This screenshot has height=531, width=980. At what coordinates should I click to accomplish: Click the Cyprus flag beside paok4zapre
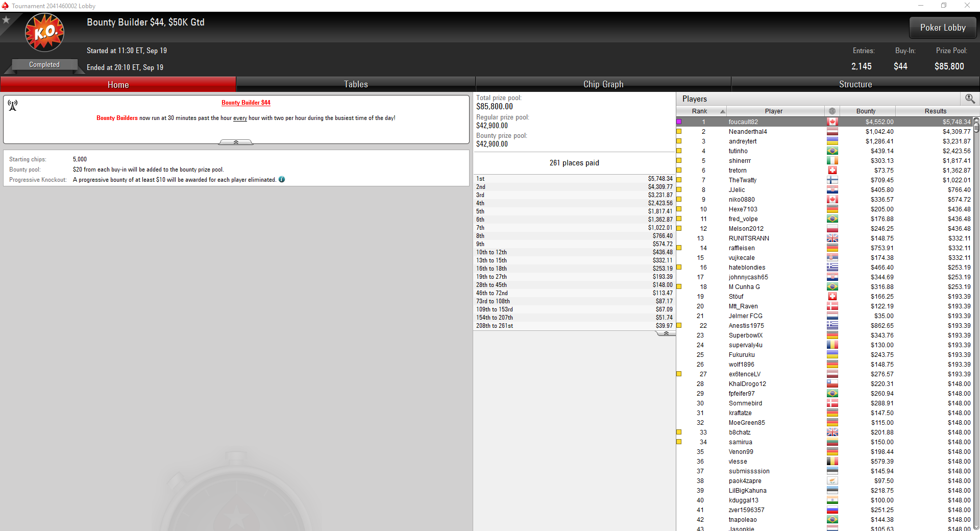[x=832, y=480]
